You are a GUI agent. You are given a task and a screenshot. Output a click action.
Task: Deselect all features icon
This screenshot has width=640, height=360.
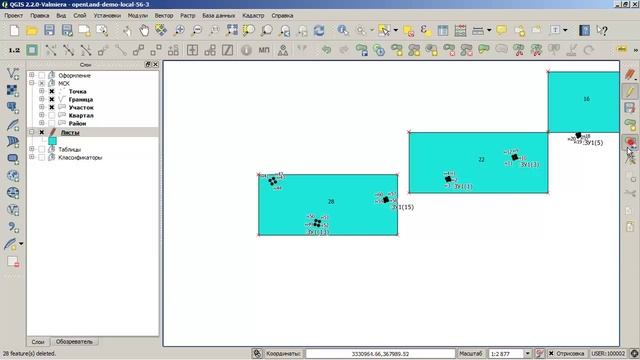click(x=408, y=31)
